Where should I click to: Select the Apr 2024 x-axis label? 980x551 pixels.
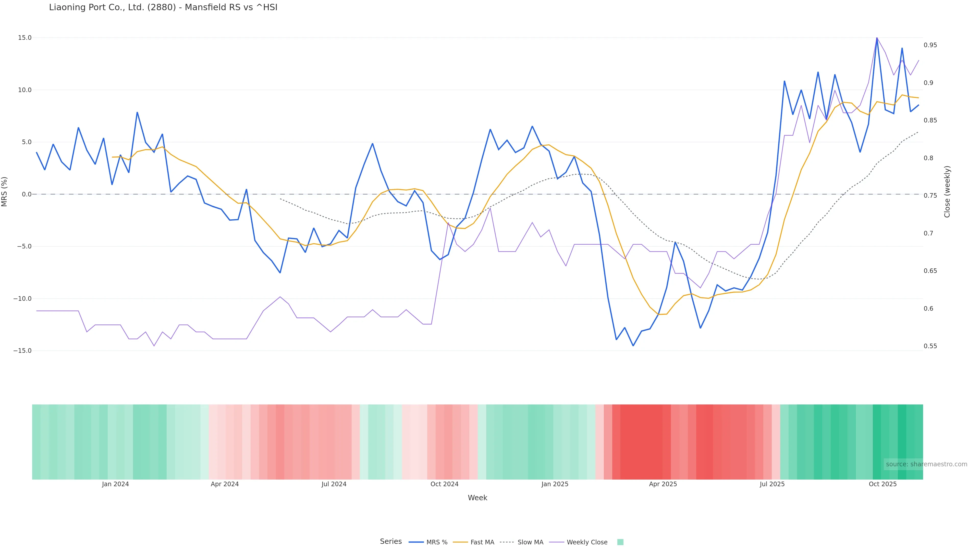coord(225,484)
